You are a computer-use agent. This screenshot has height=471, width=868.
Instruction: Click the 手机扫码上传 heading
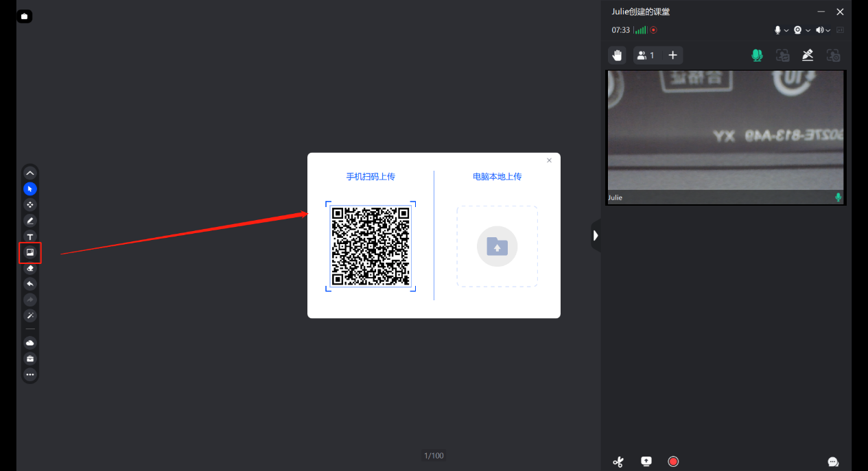[371, 177]
